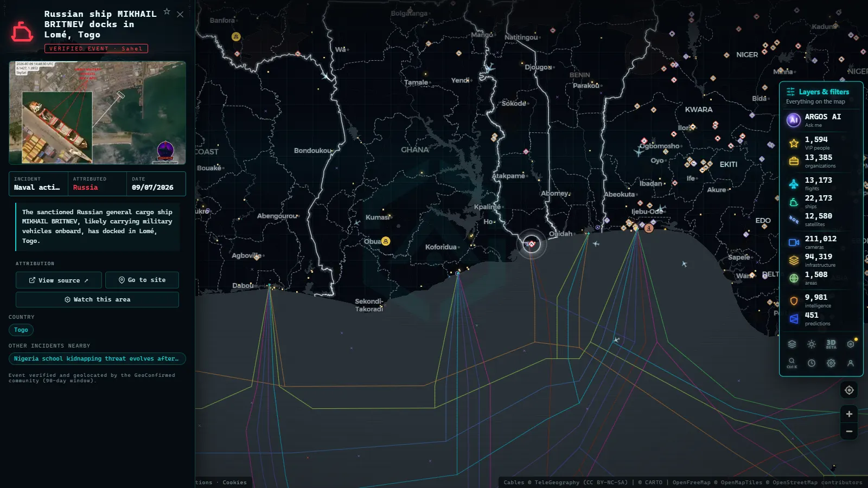Click the locate me target button
Screen dimensions: 868x488
tap(849, 390)
